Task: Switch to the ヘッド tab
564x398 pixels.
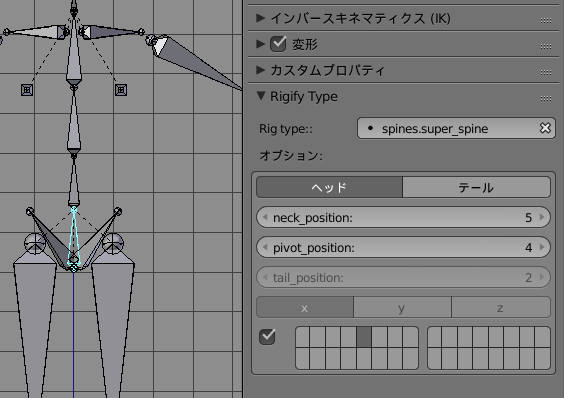Action: 329,187
